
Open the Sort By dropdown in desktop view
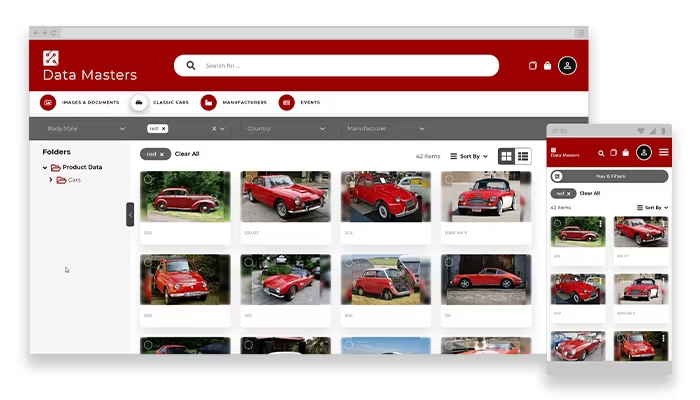[469, 156]
